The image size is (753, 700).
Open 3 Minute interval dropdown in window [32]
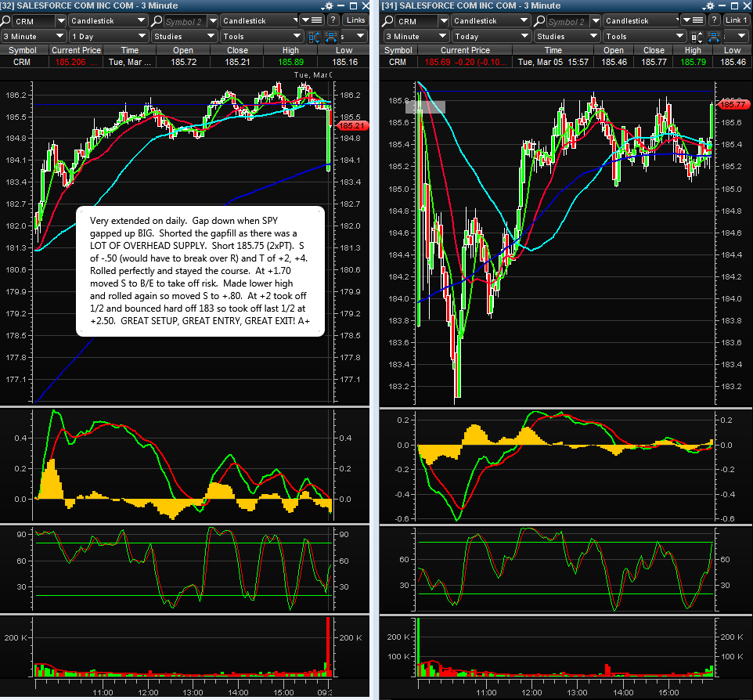coord(33,36)
